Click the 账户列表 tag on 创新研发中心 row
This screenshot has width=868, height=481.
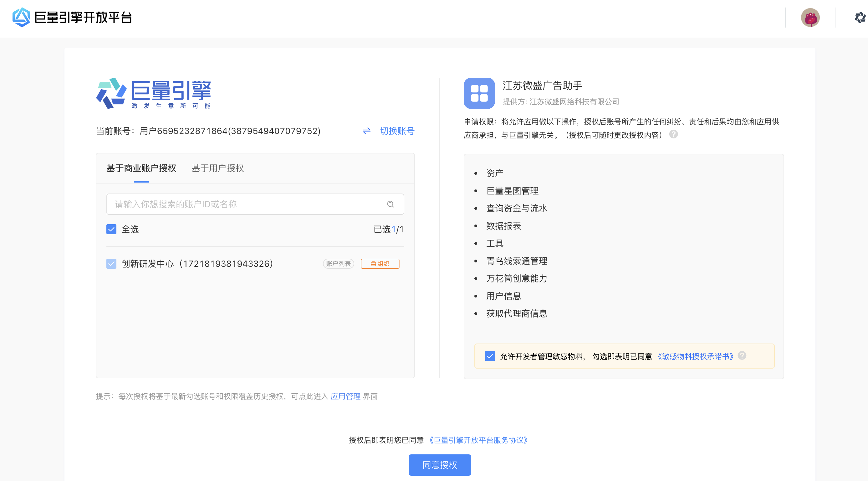(x=338, y=264)
